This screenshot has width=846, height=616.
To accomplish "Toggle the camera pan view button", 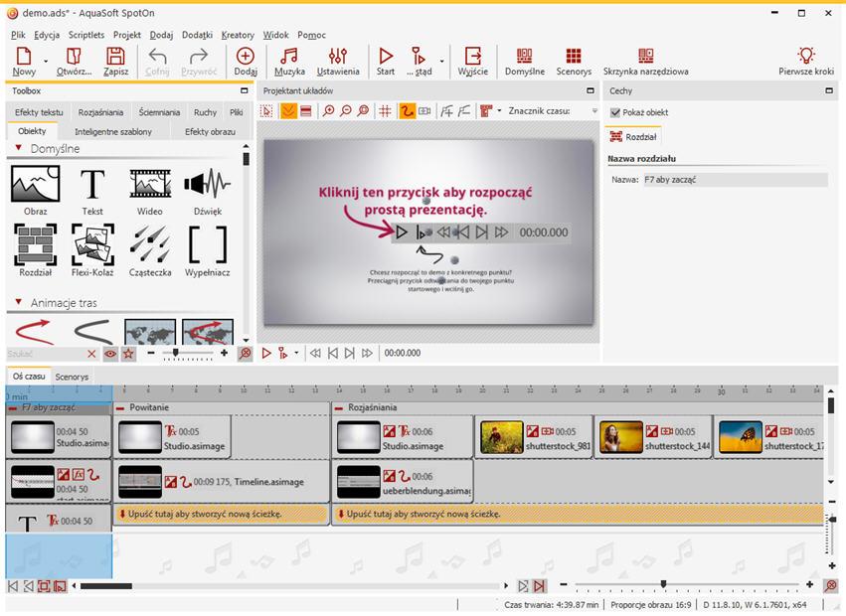I will [x=424, y=111].
